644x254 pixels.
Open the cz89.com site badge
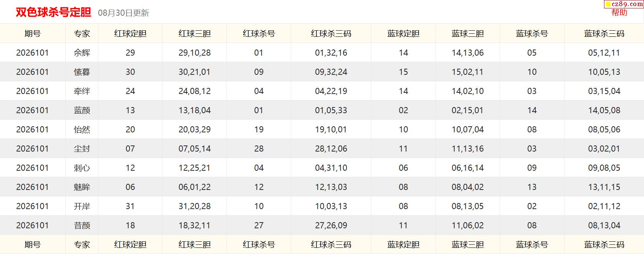click(624, 4)
